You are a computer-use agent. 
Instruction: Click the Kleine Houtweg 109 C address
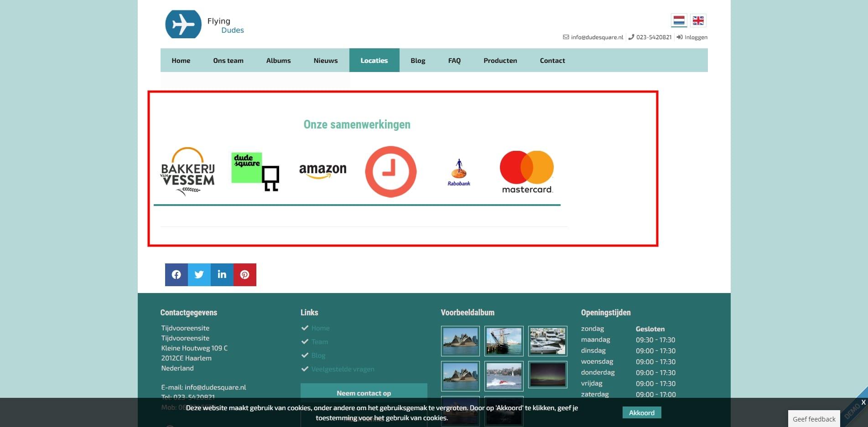pyautogui.click(x=194, y=348)
